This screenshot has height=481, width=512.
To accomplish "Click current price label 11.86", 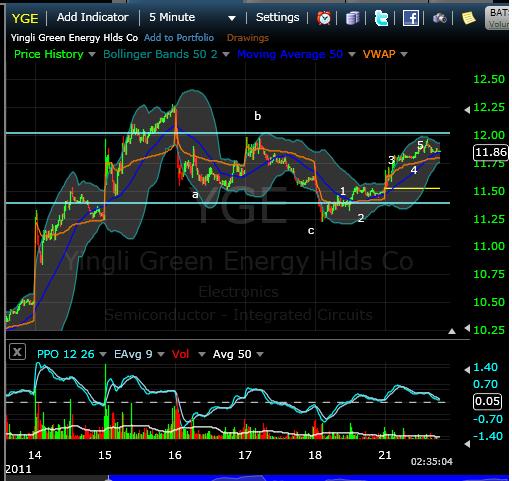I will click(x=491, y=152).
